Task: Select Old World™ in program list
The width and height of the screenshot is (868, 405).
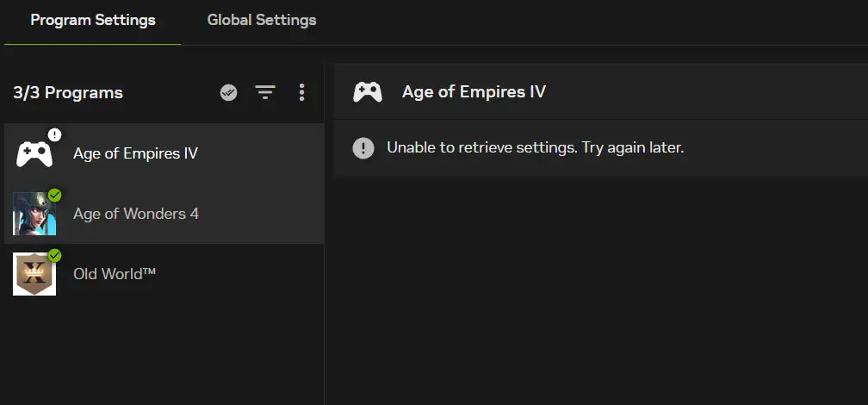Action: (164, 274)
